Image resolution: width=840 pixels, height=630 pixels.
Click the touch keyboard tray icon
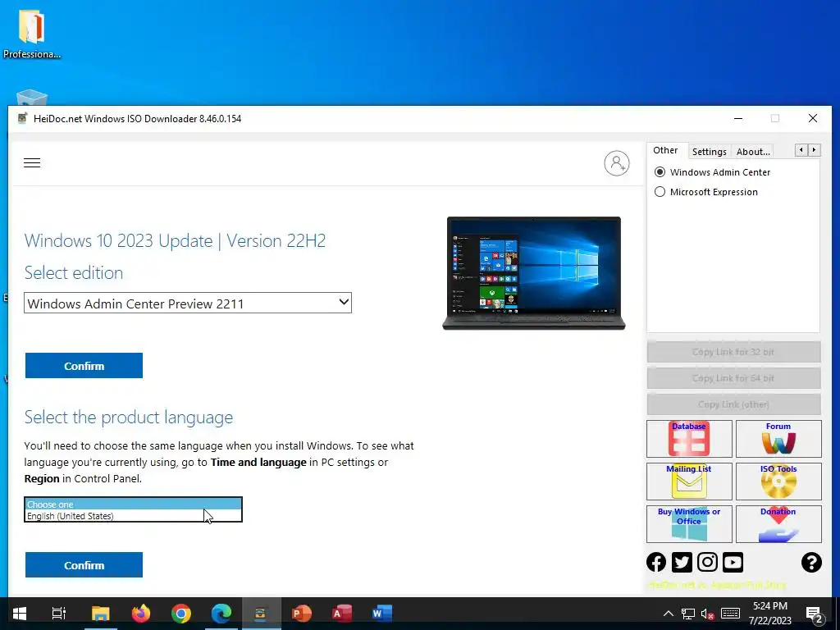tap(730, 614)
